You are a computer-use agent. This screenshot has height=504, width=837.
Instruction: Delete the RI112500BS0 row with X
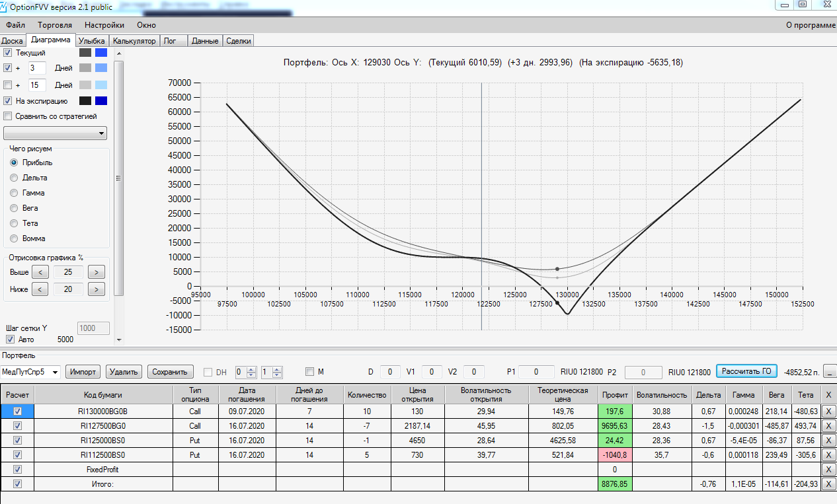829,454
